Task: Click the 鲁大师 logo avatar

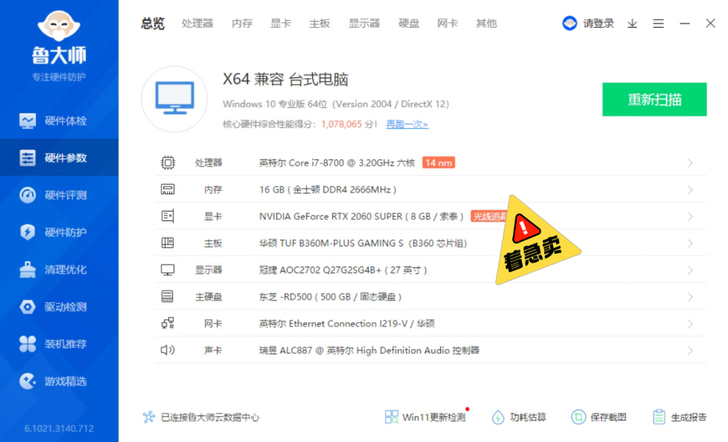Action: click(x=59, y=26)
